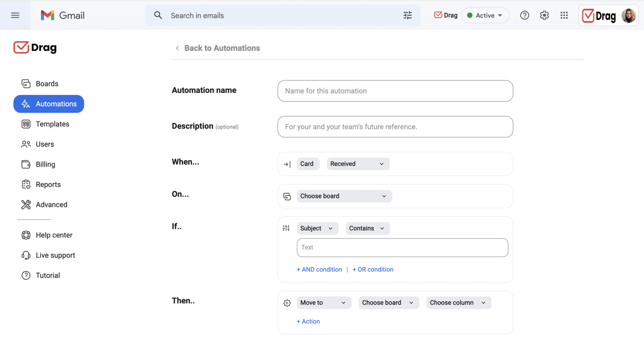Open the Then Choose board dropdown

(388, 302)
